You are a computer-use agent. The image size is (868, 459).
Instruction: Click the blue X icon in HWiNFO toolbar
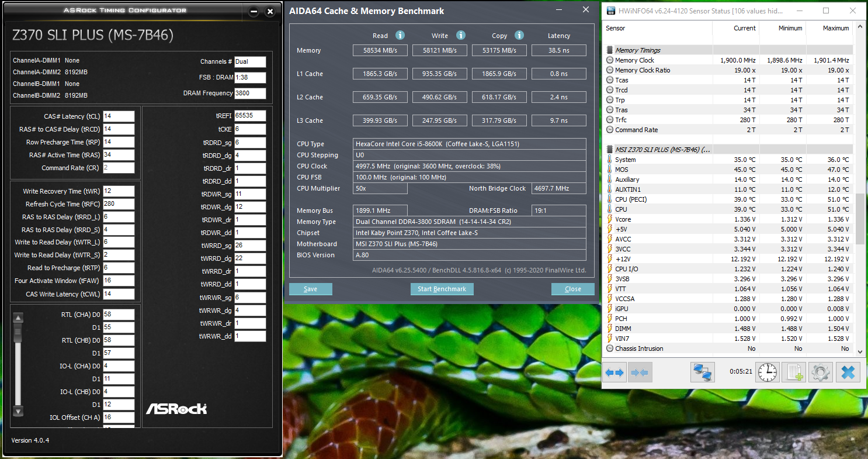pyautogui.click(x=848, y=372)
